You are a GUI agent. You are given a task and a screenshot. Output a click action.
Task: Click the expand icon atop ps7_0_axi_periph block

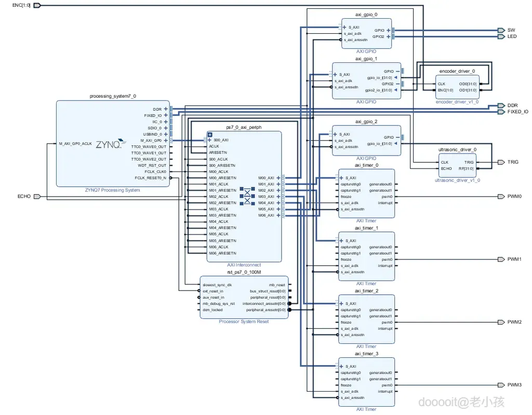pos(210,135)
